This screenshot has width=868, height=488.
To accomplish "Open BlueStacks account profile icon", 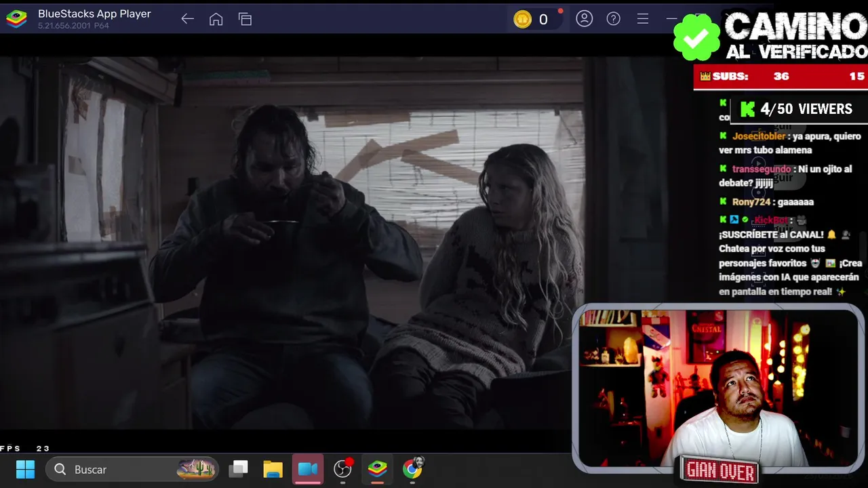I will pos(585,19).
